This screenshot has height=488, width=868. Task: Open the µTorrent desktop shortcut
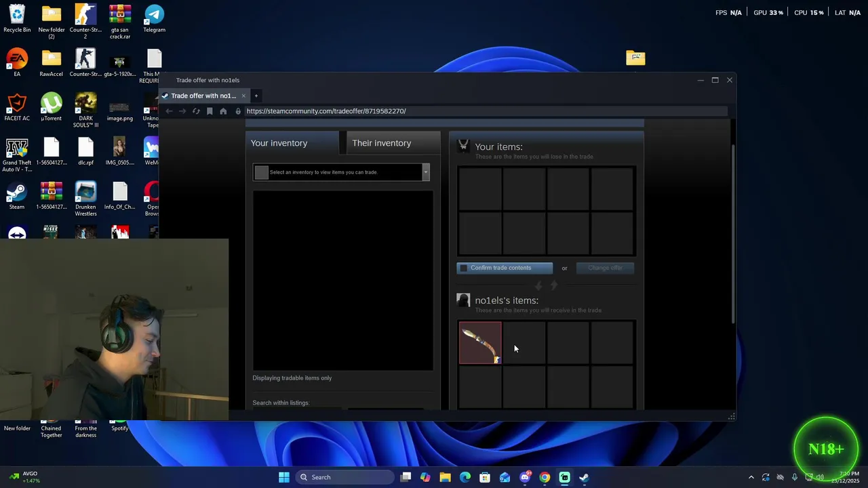[x=51, y=107]
